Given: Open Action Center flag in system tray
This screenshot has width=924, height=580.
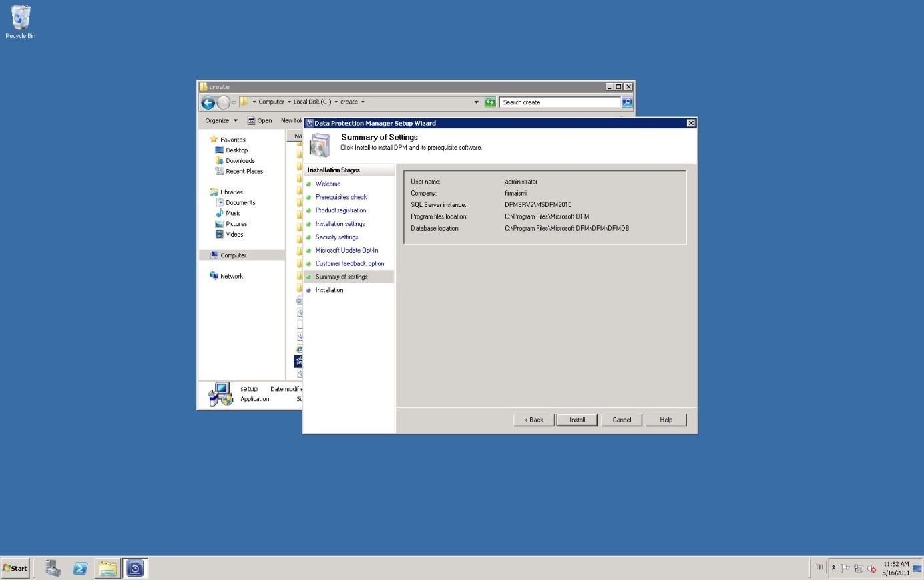Looking at the screenshot, I should click(x=845, y=569).
